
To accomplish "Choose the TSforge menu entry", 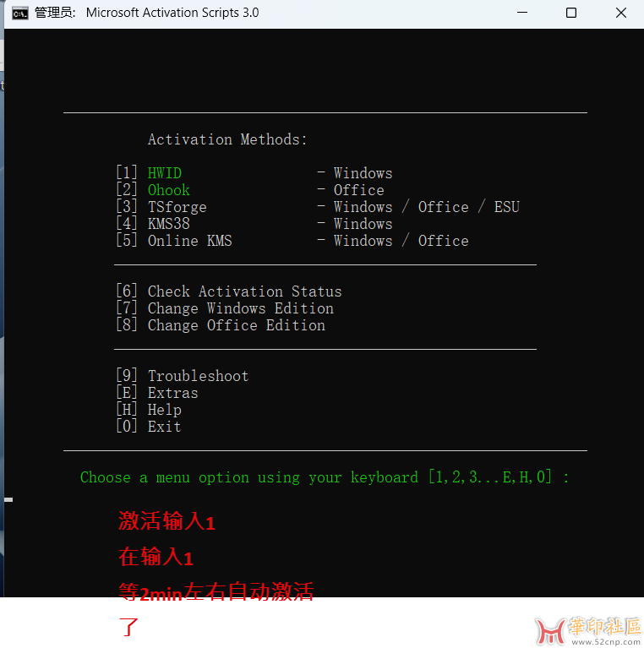I will pyautogui.click(x=177, y=207).
